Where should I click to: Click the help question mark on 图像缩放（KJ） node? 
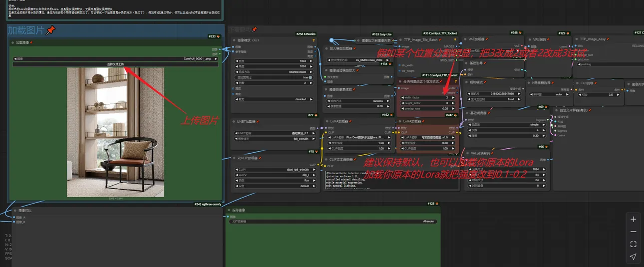coord(314,40)
